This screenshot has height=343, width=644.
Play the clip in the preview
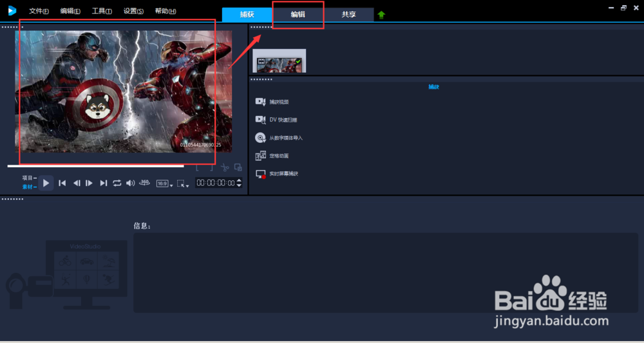(x=46, y=183)
